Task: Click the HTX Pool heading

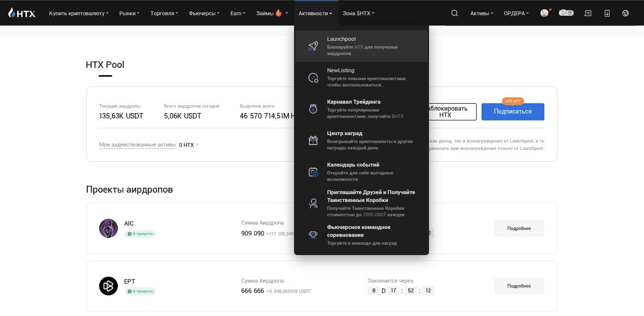Action: tap(105, 65)
